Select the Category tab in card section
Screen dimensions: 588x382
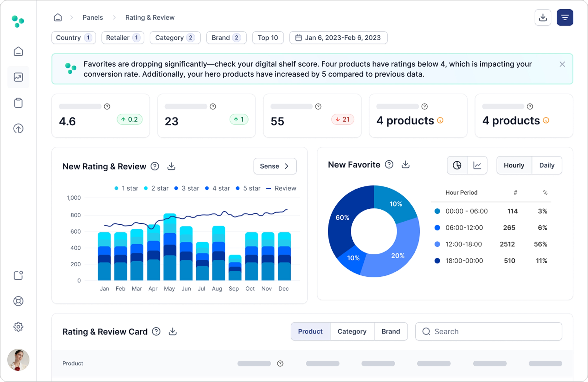[x=352, y=331]
